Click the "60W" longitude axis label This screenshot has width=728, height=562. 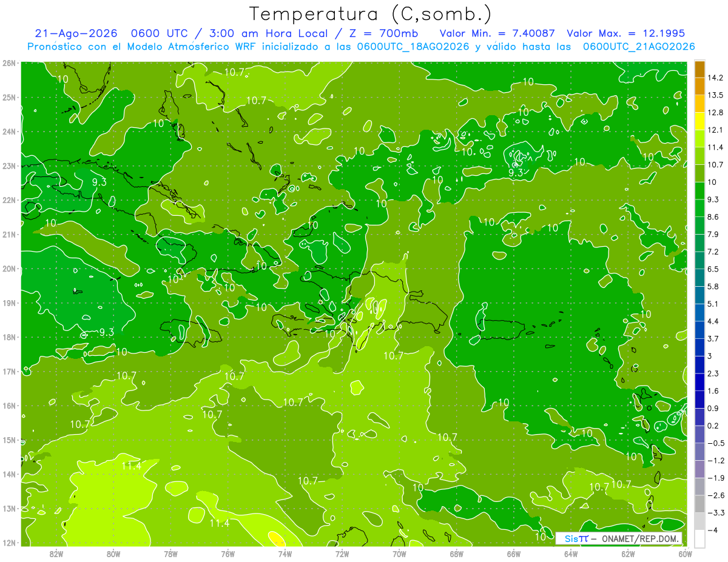686,553
